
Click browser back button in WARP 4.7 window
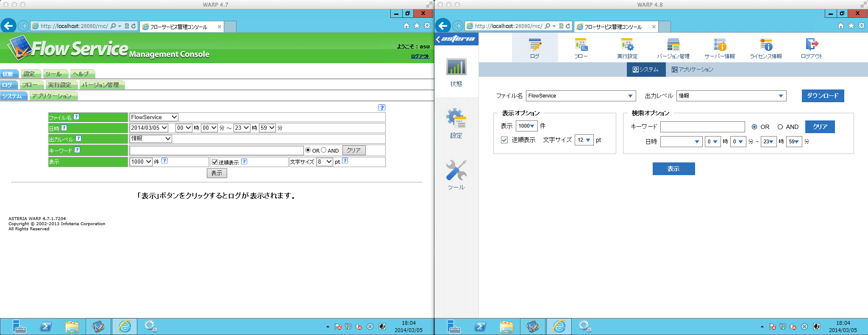(x=8, y=26)
